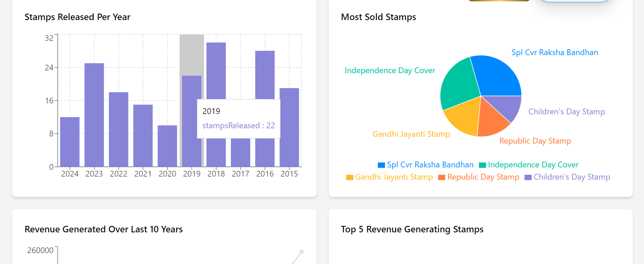Click the 'stampsReleased : 22' tooltip text
644x264 pixels.
click(239, 126)
